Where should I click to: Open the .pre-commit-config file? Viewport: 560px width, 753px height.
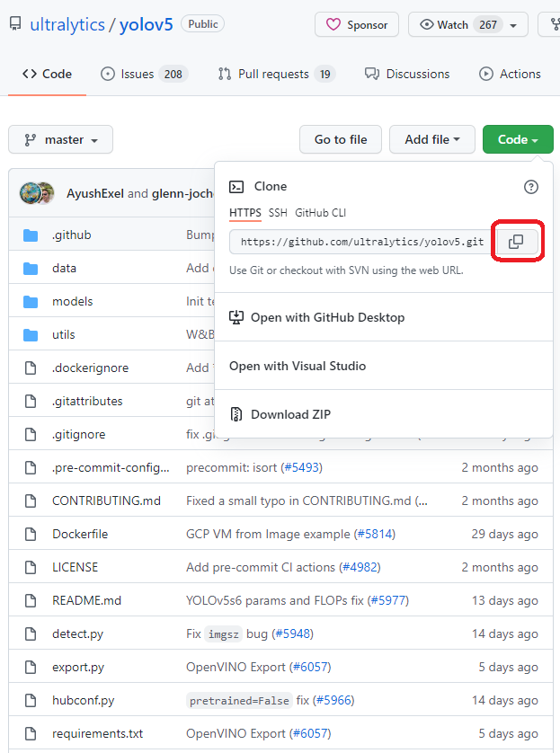click(x=111, y=468)
